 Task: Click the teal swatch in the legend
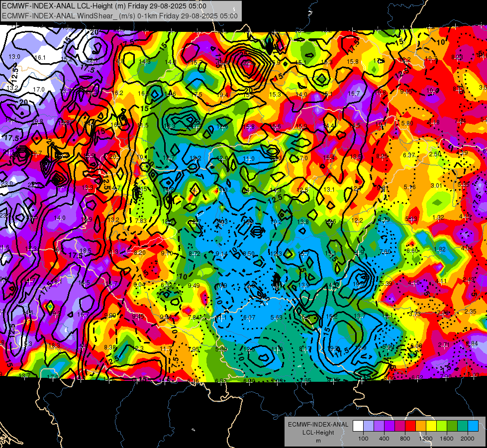pos(462,426)
